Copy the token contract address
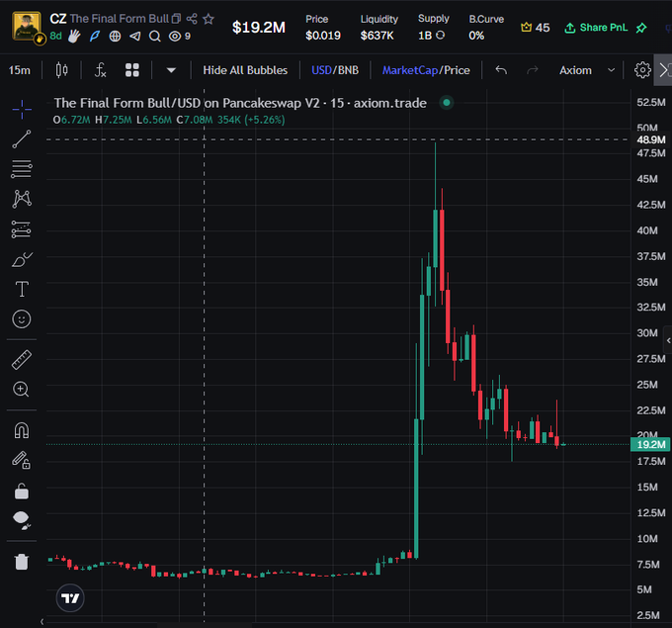Screen dimensions: 672x628 click(177, 19)
